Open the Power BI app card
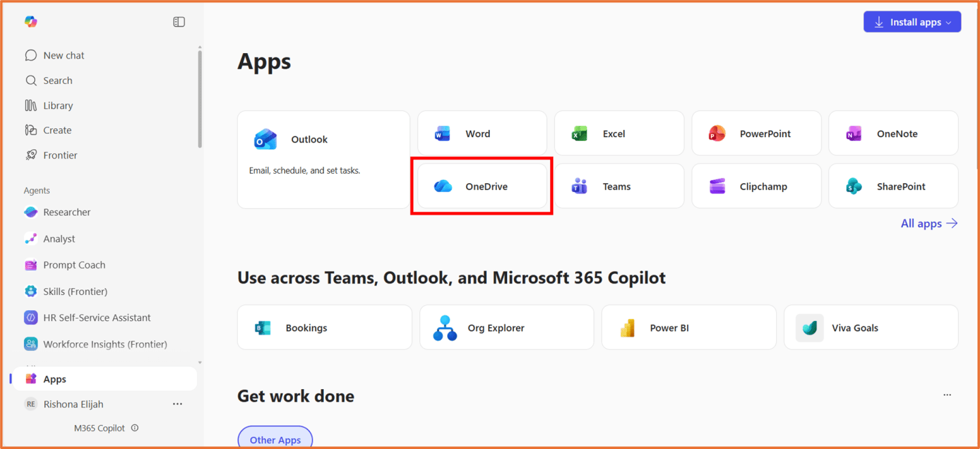The height and width of the screenshot is (449, 980). [688, 328]
